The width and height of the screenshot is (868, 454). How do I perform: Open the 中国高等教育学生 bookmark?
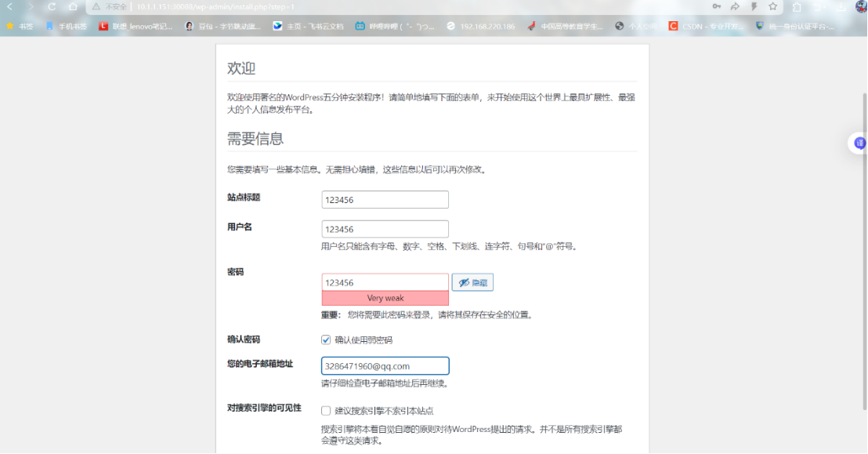point(565,26)
